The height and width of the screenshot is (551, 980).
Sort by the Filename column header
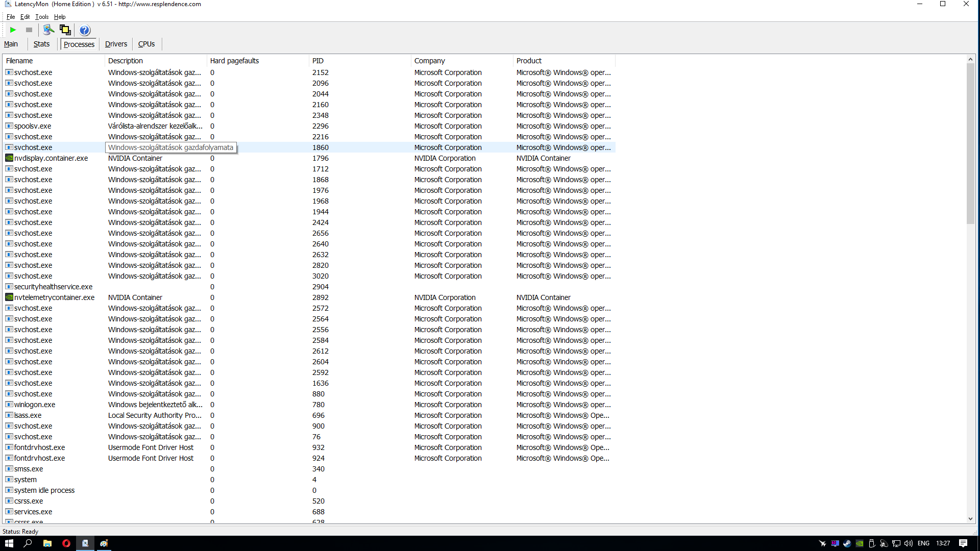click(x=54, y=61)
